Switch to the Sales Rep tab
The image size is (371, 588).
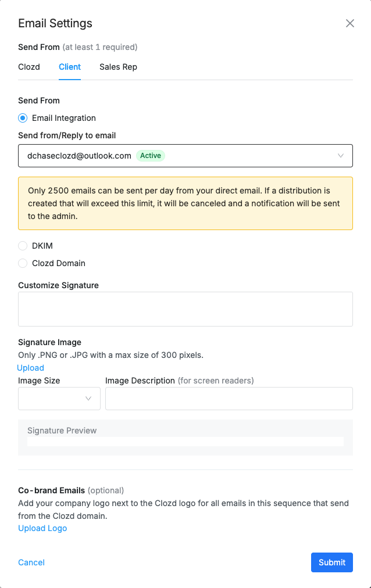118,67
